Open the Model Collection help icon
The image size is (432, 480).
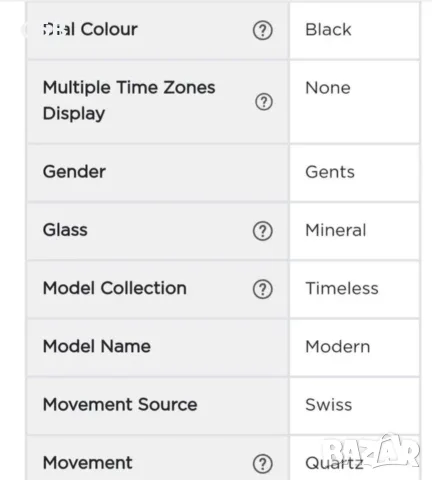click(x=263, y=289)
